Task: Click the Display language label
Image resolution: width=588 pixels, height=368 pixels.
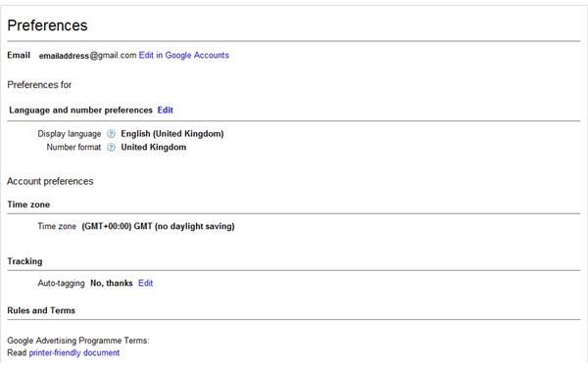Action: point(70,134)
